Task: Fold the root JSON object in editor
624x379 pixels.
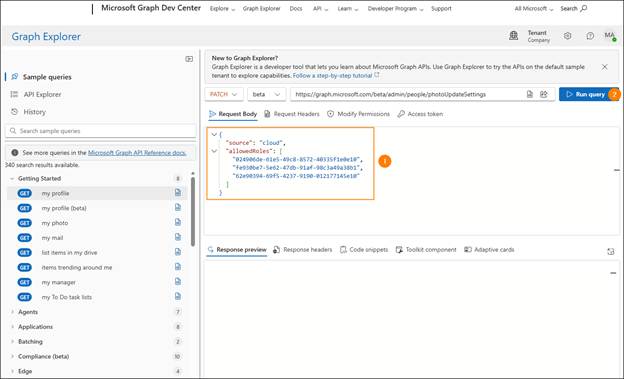Action: [x=214, y=135]
